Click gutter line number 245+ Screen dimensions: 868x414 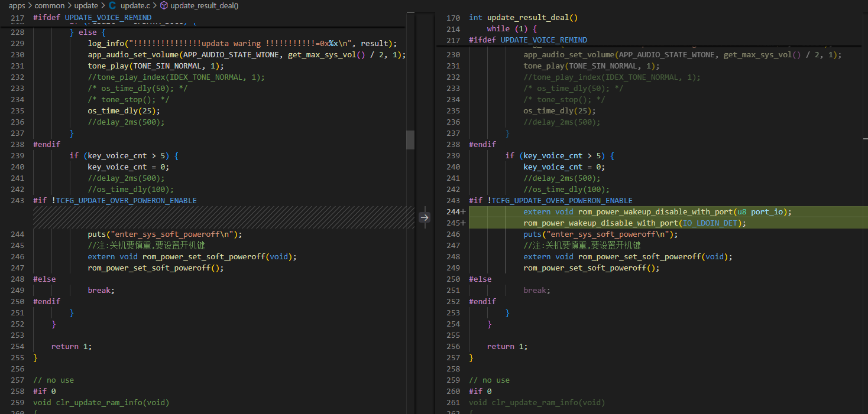[x=456, y=223]
